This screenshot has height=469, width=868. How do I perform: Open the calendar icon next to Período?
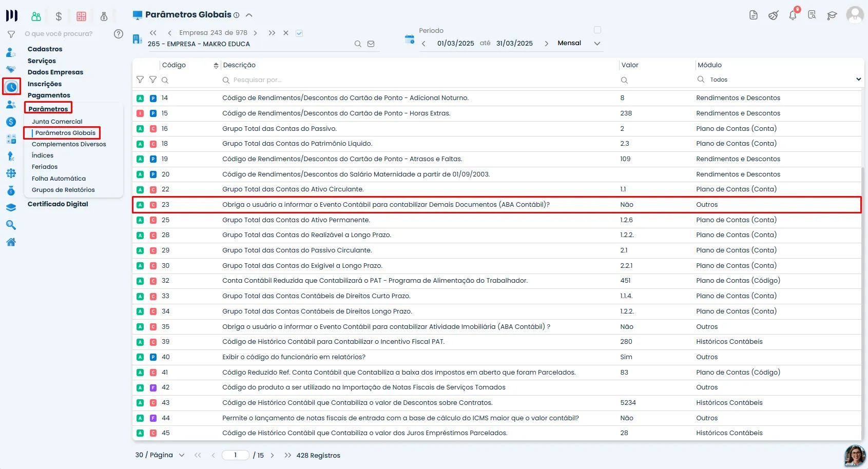tap(410, 39)
